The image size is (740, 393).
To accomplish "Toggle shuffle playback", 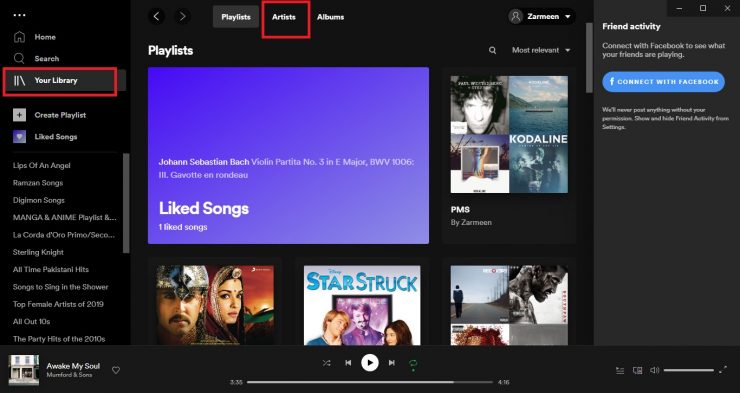I will [x=326, y=363].
